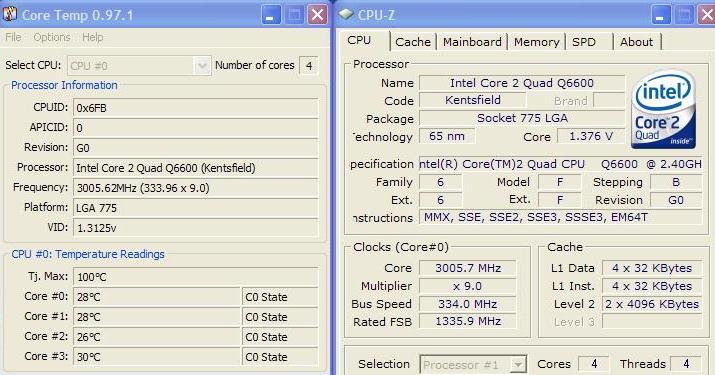Click the CPU-Z Revision value G0
The height and width of the screenshot is (375, 715).
point(676,200)
